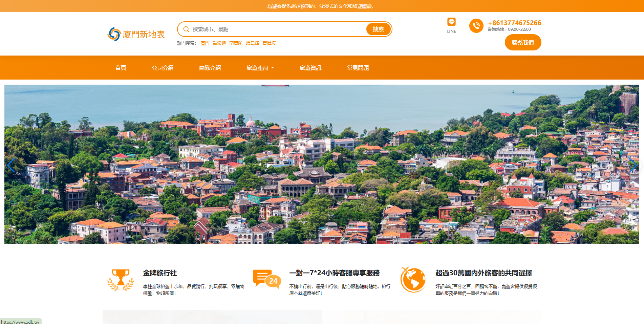Open 常見問題 navigation item
Image resolution: width=644 pixels, height=324 pixels.
click(358, 68)
